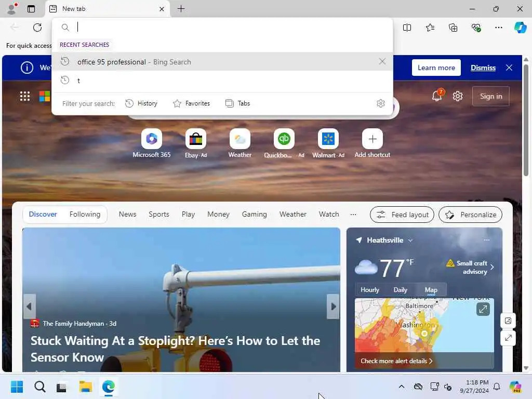
Task: Select Map weather tab
Action: tap(431, 290)
